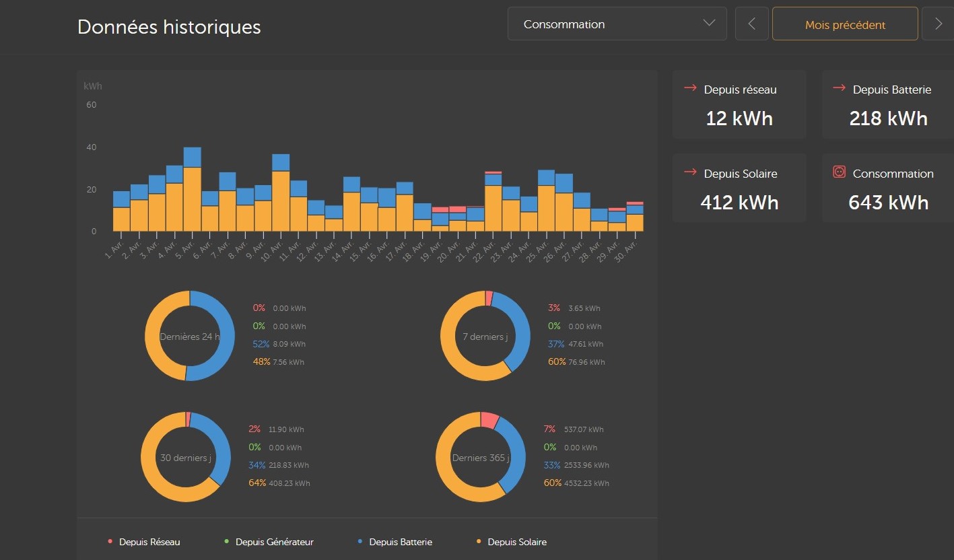Screen dimensions: 954x560
Task: Toggle the Depuis Générateur legend entry
Action: pos(274,542)
